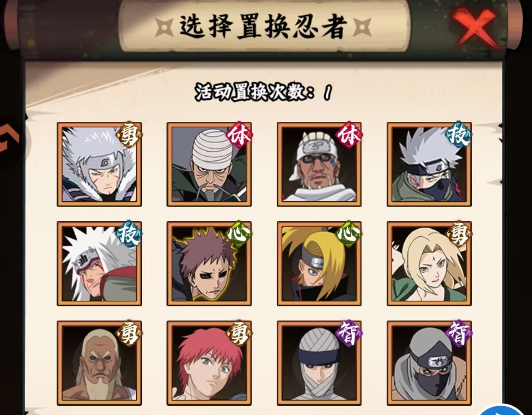
Task: Click the orange arrow icon on left edge
Action: tap(9, 138)
